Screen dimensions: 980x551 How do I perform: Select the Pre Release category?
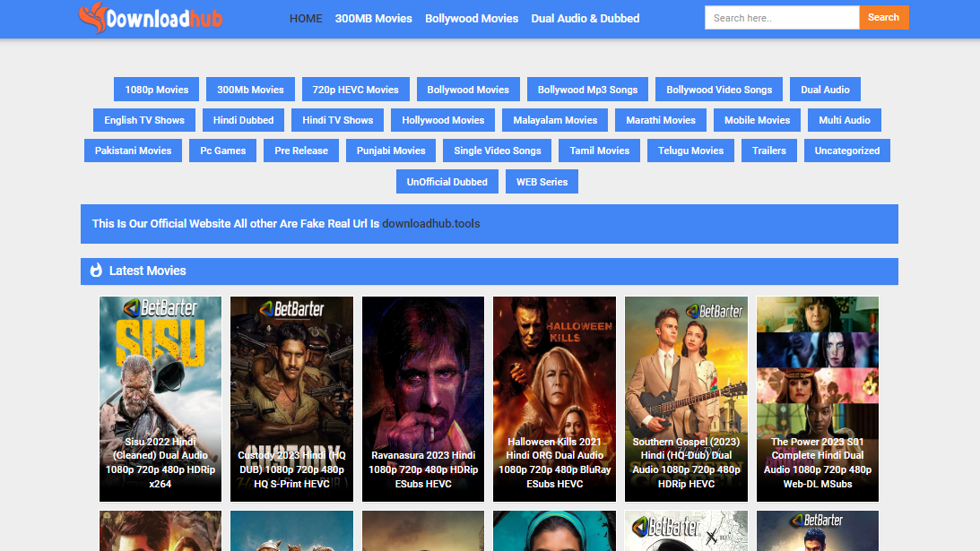point(301,151)
